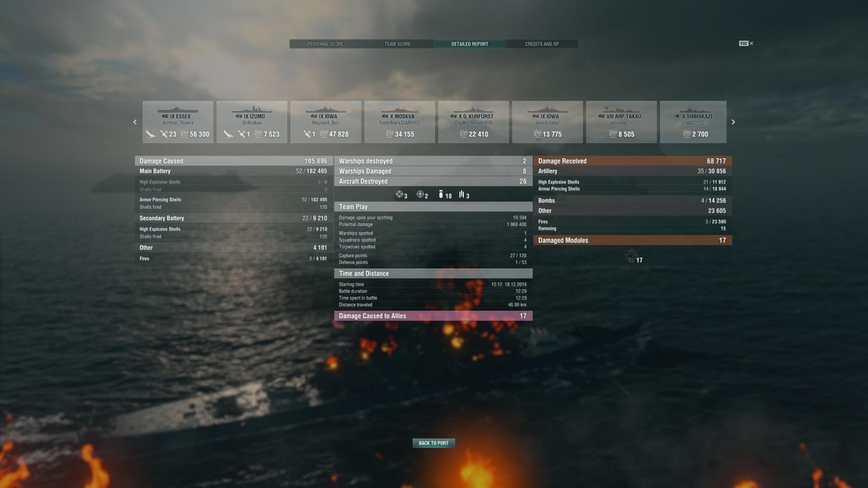The image size is (868, 488).
Task: Show previous ships with the left arrow
Action: click(x=135, y=122)
